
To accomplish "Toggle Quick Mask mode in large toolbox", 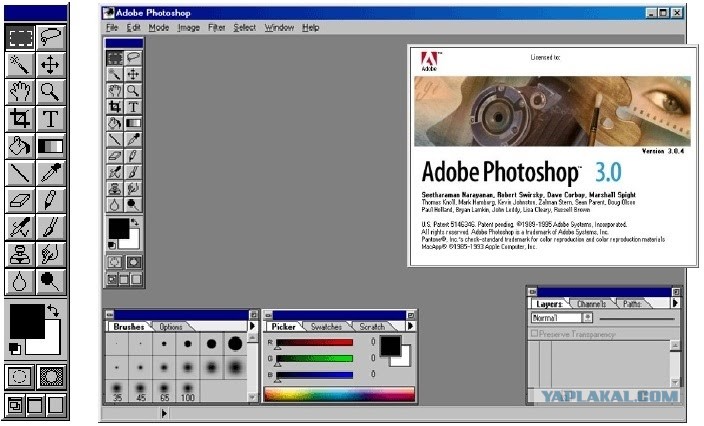I will (51, 376).
